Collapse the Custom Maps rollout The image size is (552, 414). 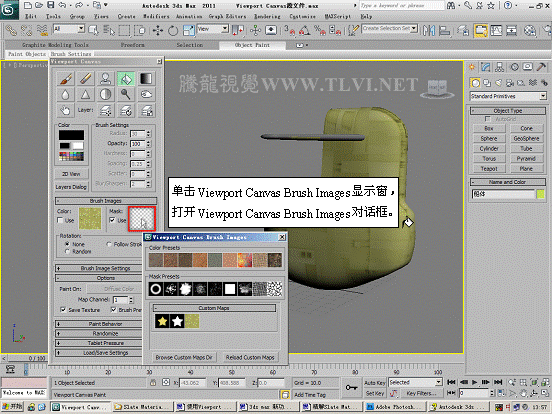pos(214,308)
